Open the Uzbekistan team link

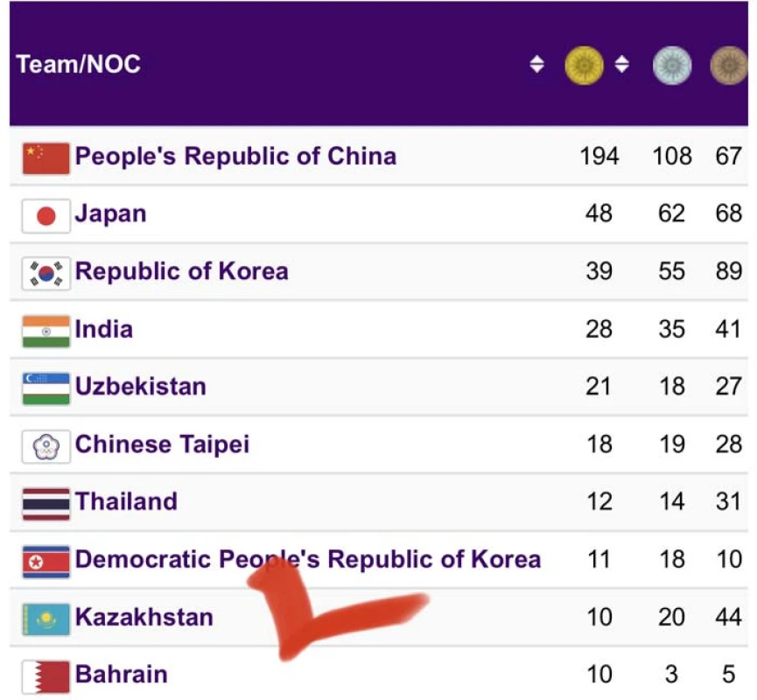click(140, 387)
